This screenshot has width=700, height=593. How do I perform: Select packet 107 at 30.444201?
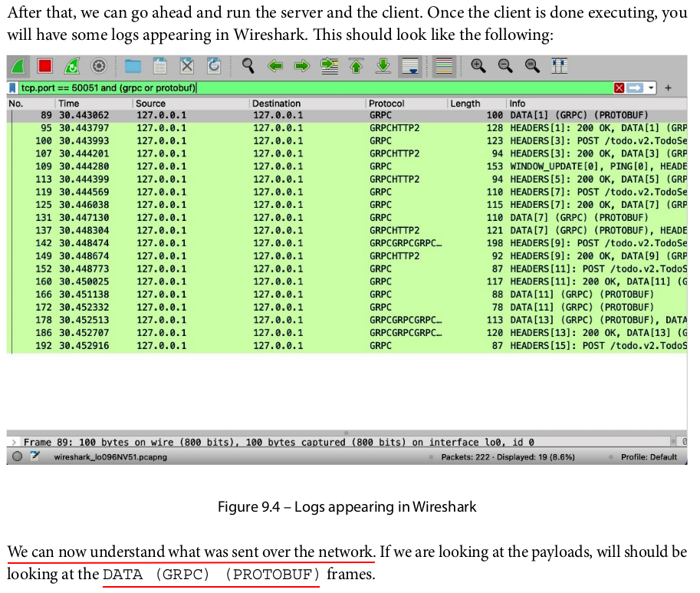(x=347, y=153)
